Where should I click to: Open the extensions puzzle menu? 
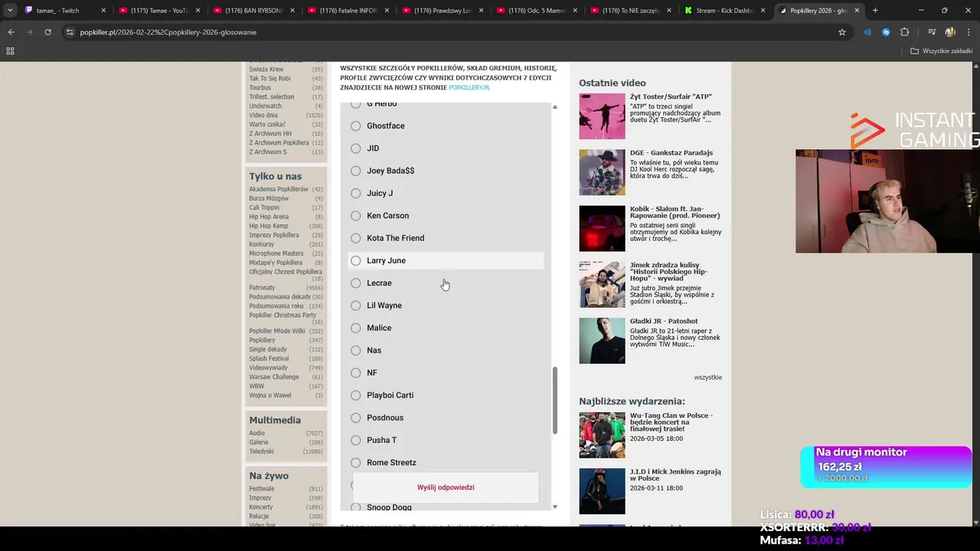pyautogui.click(x=905, y=32)
